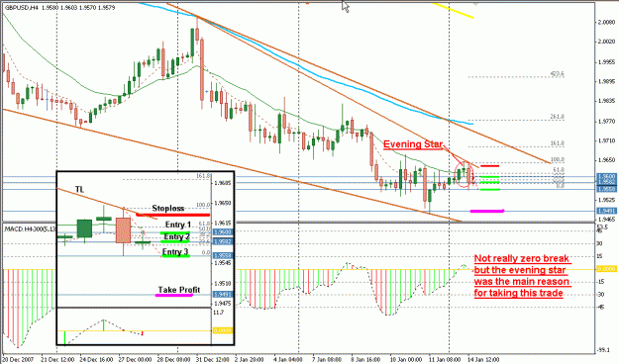The width and height of the screenshot is (619, 364).
Task: Click the '11 Jan 08:00' date label
Action: click(445, 360)
